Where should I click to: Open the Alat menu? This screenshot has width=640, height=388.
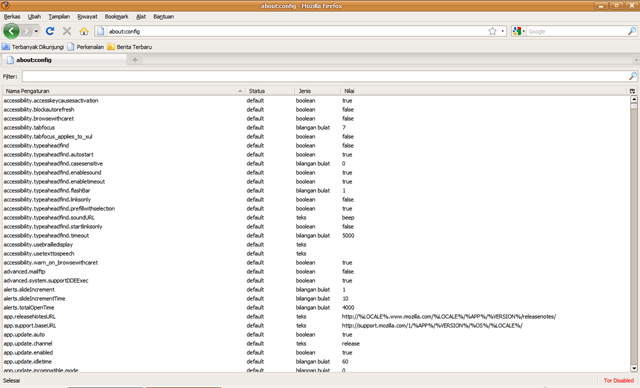(x=141, y=17)
